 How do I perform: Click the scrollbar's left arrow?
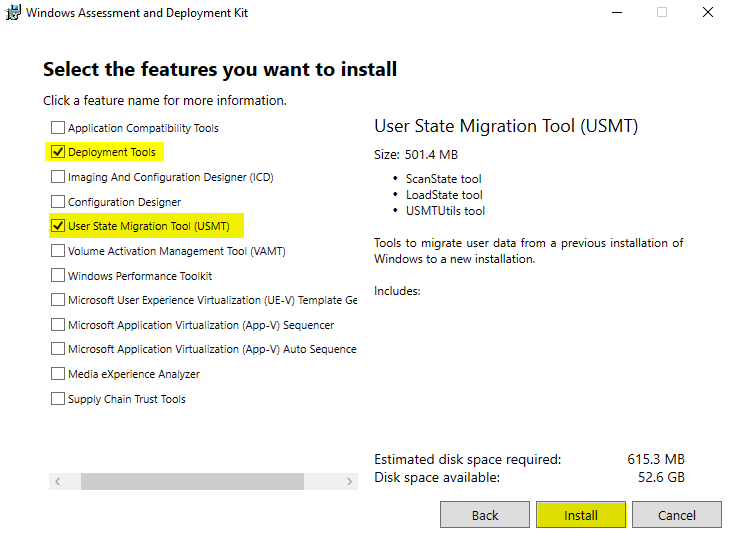pyautogui.click(x=57, y=482)
